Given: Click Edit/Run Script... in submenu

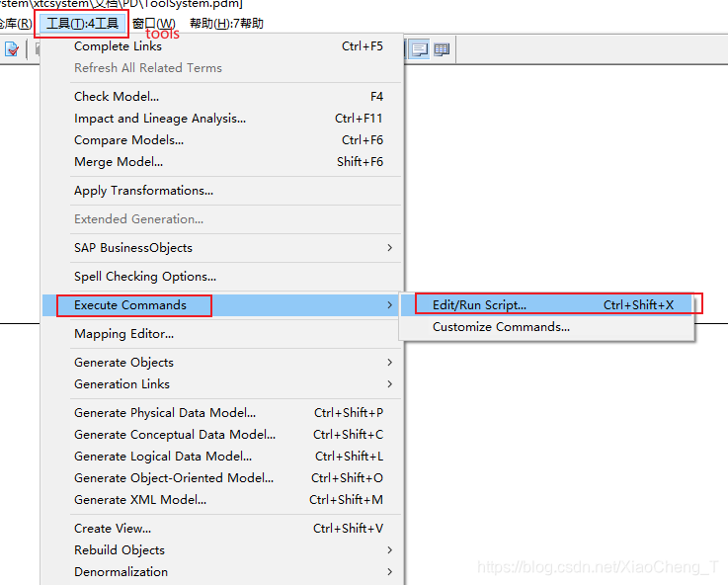Looking at the screenshot, I should (x=547, y=305).
